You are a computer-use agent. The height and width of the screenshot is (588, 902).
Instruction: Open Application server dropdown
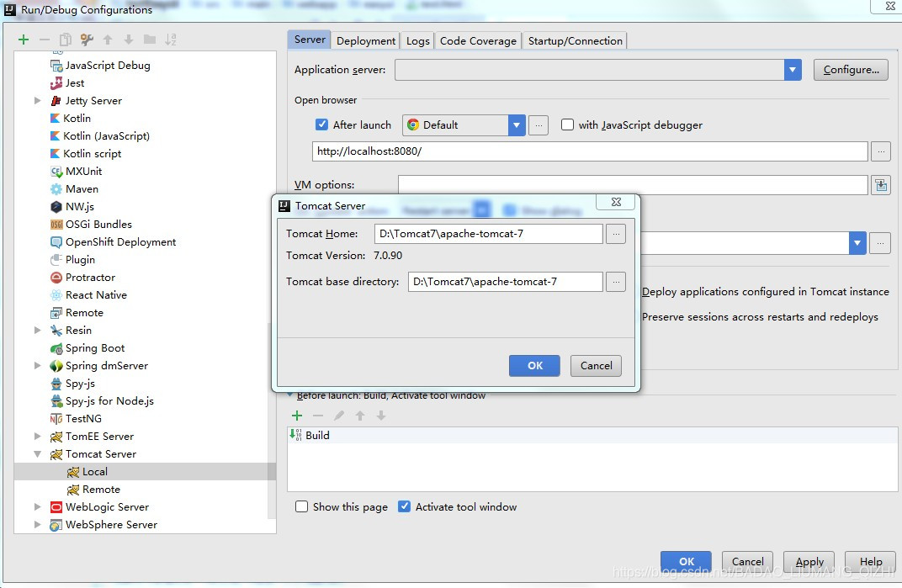pyautogui.click(x=792, y=70)
